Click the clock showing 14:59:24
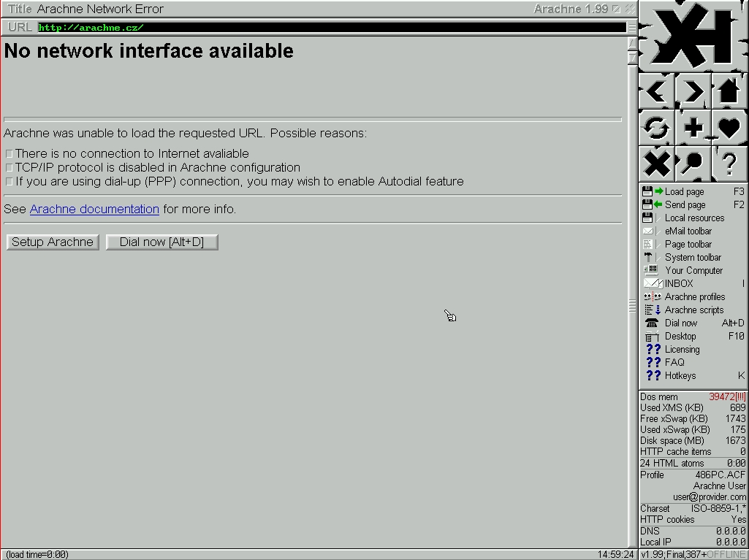This screenshot has width=749, height=560. tap(615, 554)
